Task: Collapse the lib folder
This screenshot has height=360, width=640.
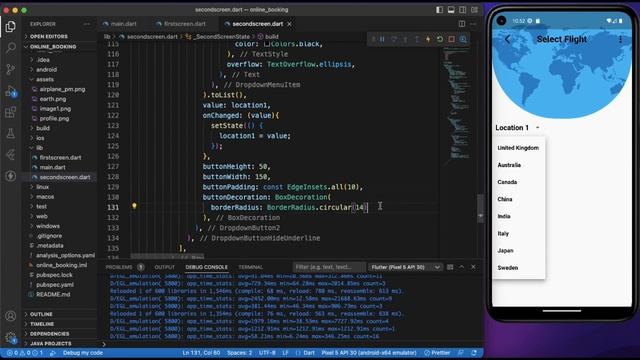Action: coord(39,148)
